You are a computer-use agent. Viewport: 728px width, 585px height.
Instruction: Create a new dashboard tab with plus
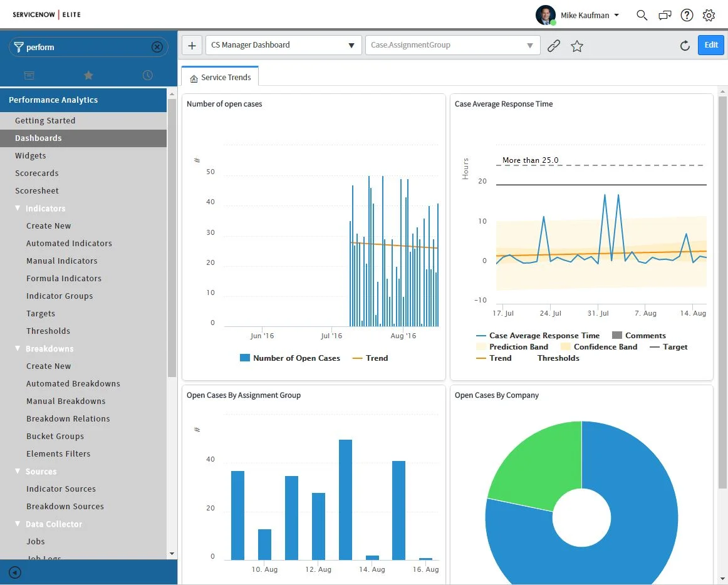point(192,45)
